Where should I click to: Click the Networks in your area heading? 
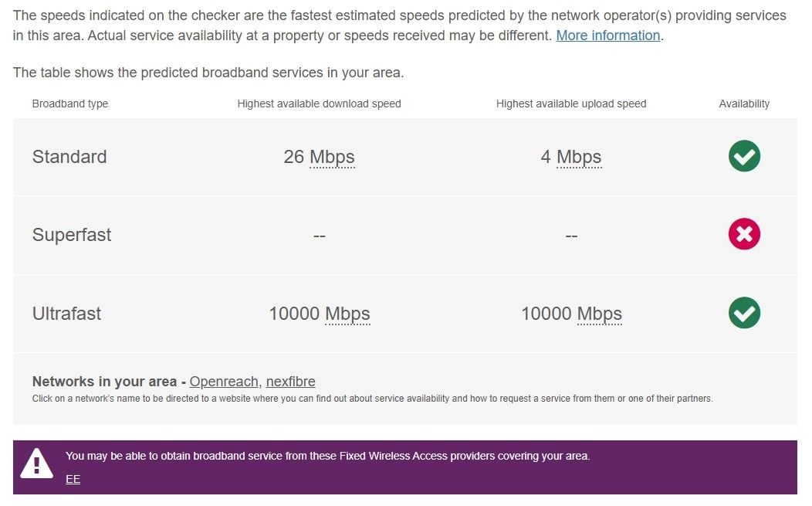pos(104,382)
